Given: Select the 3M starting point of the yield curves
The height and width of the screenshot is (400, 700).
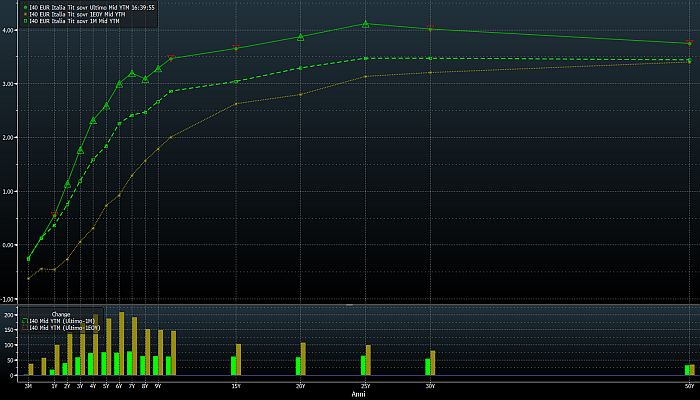Looking at the screenshot, I should pyautogui.click(x=29, y=259).
